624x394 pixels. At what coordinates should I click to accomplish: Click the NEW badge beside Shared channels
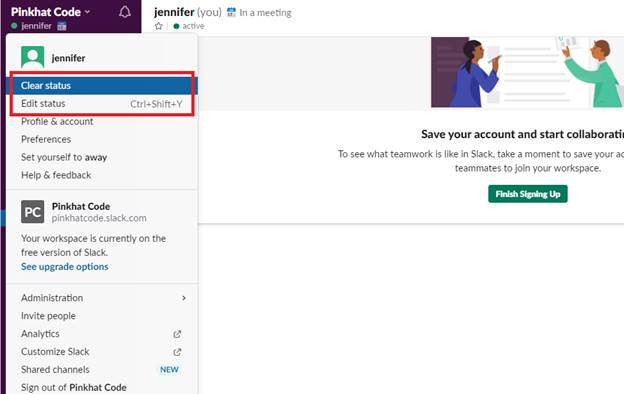[x=169, y=370]
